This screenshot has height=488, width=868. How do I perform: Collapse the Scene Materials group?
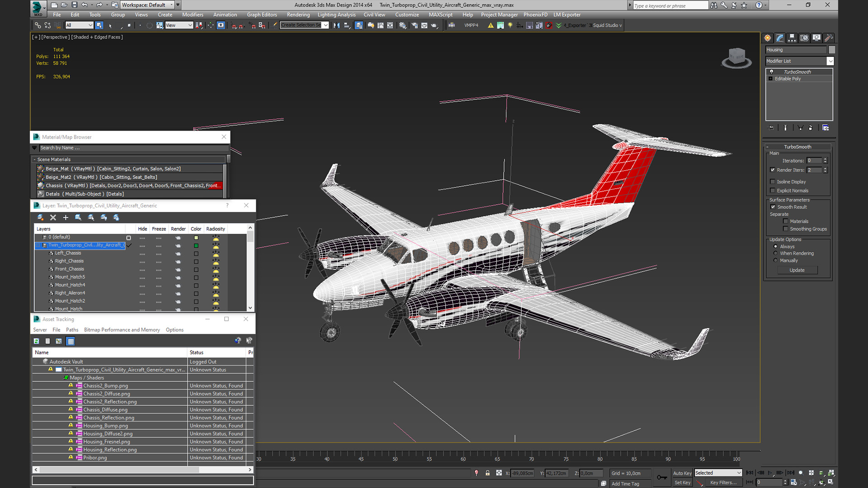(34, 160)
